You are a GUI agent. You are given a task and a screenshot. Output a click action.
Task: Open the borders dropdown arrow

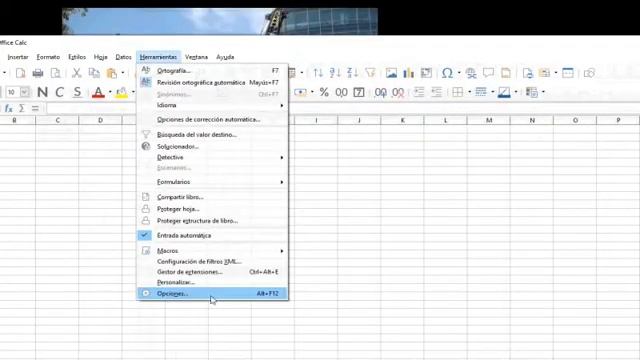469,92
